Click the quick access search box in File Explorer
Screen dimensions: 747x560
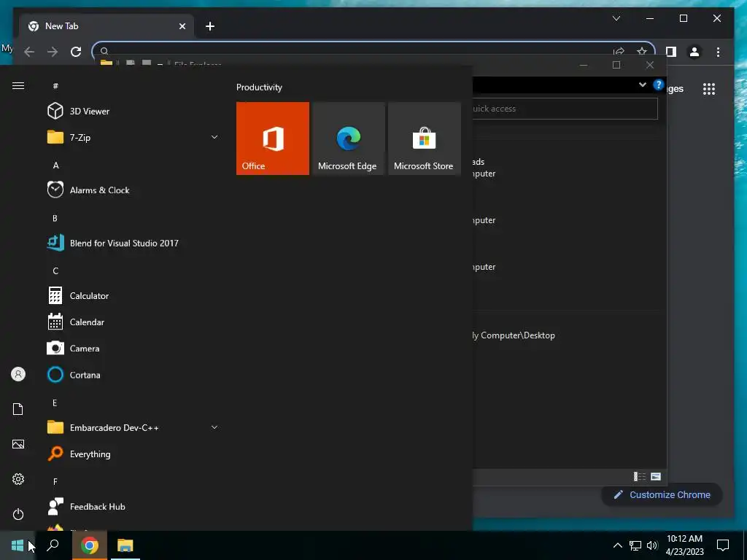coord(565,109)
